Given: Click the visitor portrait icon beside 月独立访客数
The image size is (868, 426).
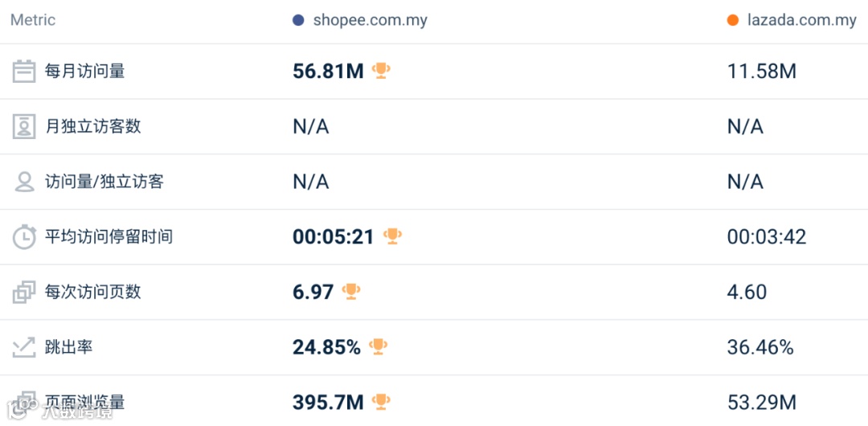Looking at the screenshot, I should [24, 126].
